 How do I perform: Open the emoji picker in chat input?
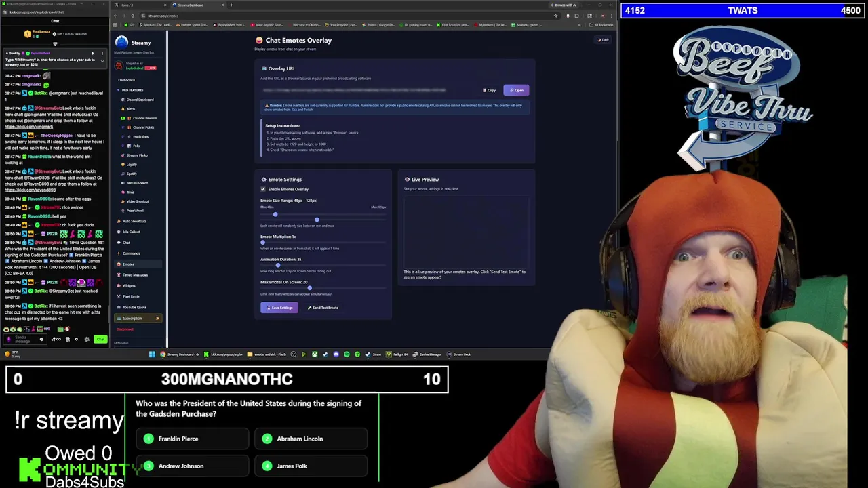tap(41, 339)
